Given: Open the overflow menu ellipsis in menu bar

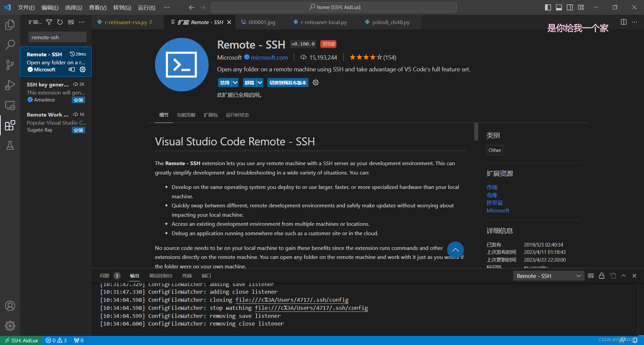Looking at the screenshot, I should (x=167, y=7).
